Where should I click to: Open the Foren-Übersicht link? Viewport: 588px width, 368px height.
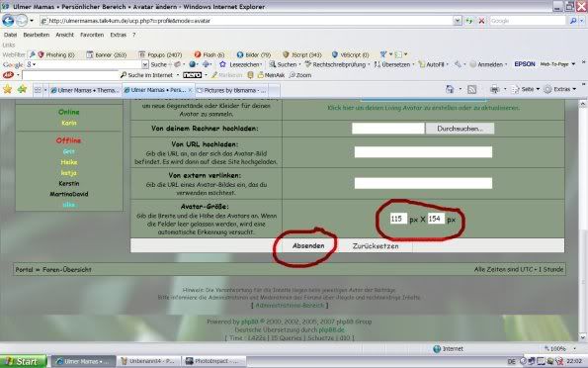pyautogui.click(x=67, y=270)
